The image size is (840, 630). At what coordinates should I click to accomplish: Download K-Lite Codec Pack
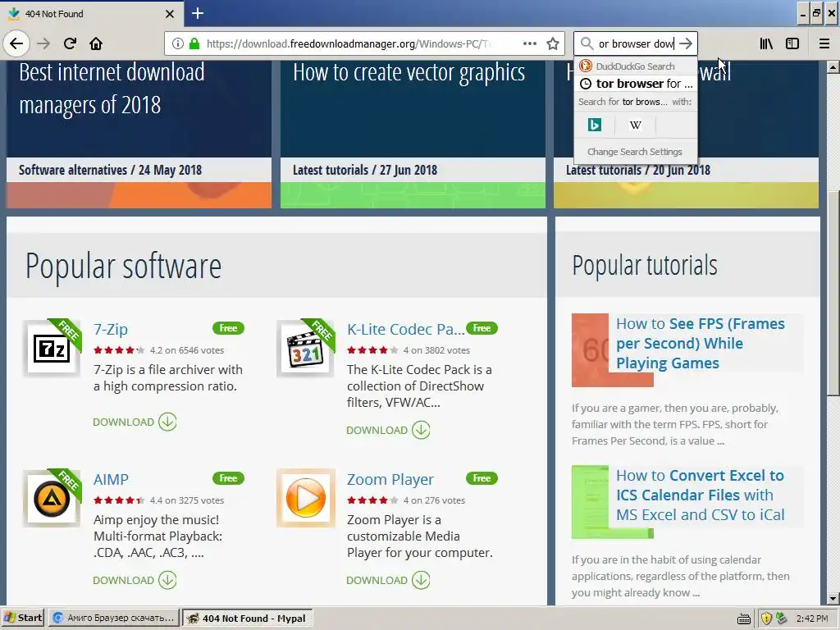388,430
